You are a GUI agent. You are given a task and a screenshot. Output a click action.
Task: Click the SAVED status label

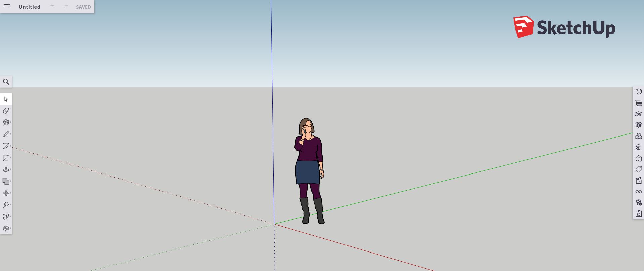tap(83, 7)
